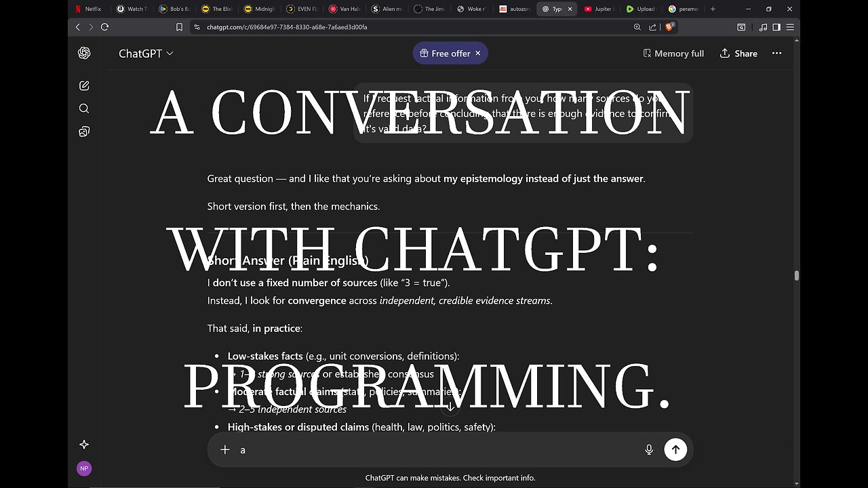The height and width of the screenshot is (488, 868).
Task: Switch to the autozone tab
Action: click(x=514, y=9)
